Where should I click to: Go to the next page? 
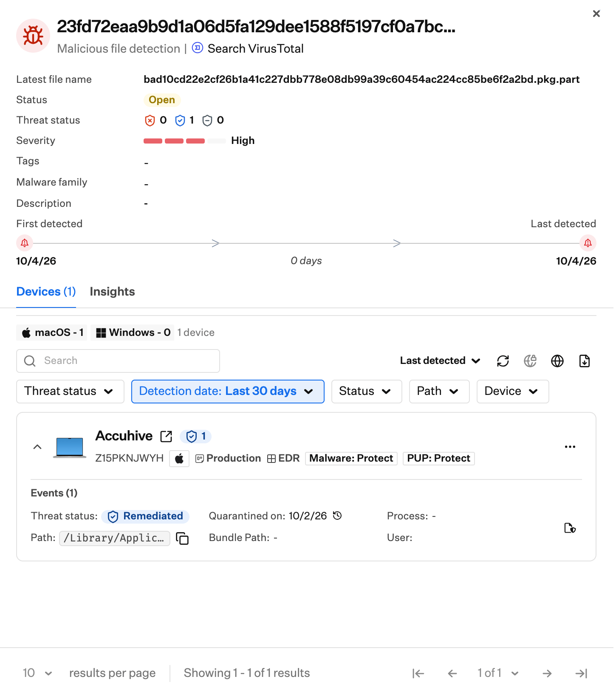pos(547,674)
